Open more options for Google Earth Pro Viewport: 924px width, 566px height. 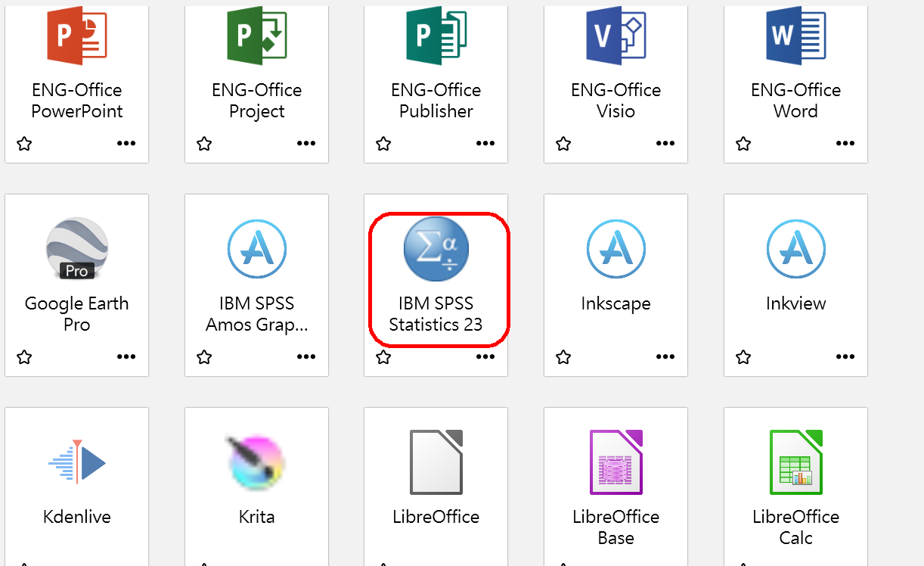(x=126, y=357)
